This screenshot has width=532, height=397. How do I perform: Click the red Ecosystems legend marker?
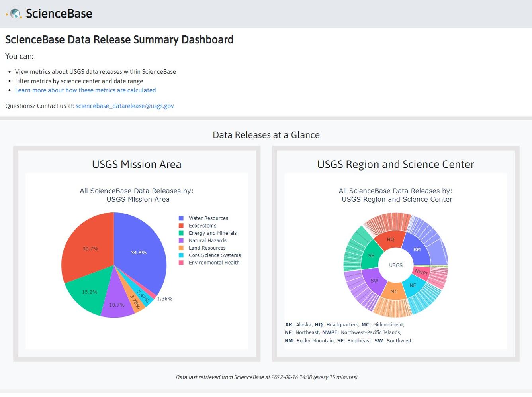[181, 225]
